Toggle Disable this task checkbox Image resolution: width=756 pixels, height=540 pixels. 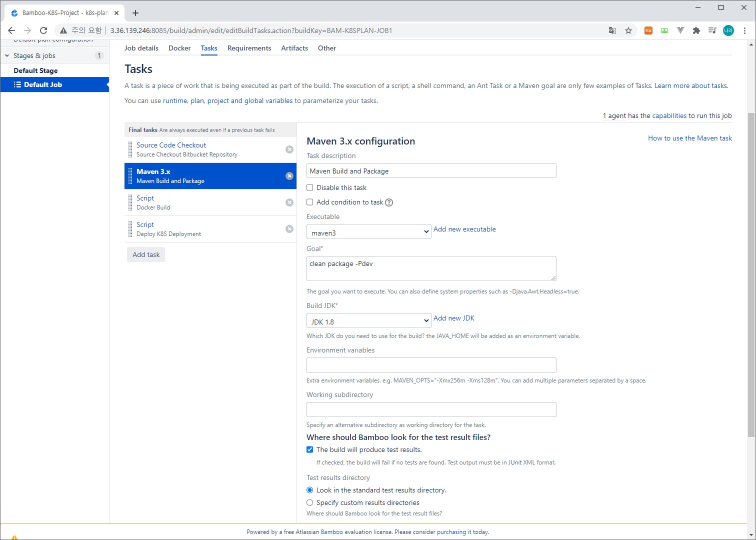tap(310, 187)
